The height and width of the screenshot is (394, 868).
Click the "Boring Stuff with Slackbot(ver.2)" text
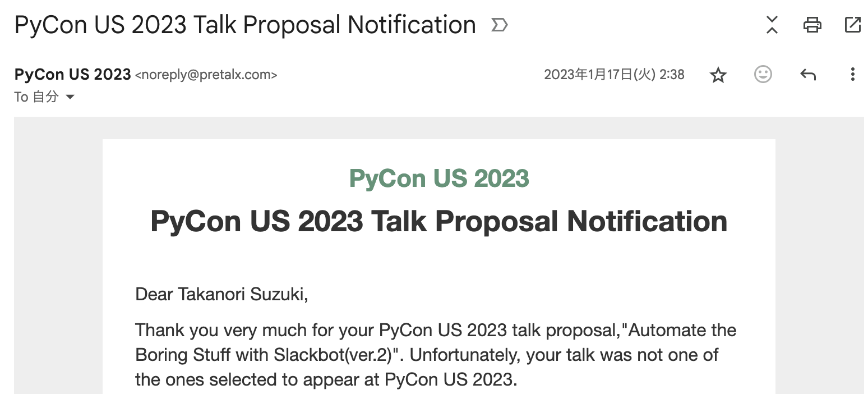point(269,355)
